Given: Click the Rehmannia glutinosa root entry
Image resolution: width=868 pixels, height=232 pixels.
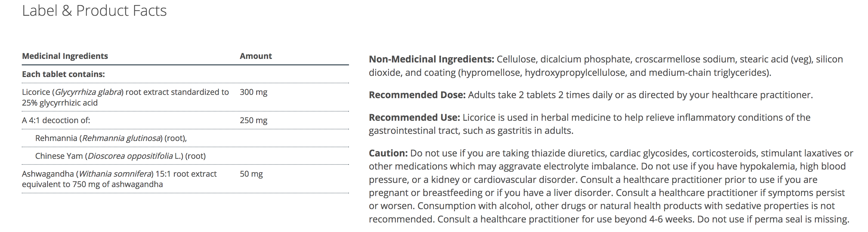Looking at the screenshot, I should click(x=111, y=138).
